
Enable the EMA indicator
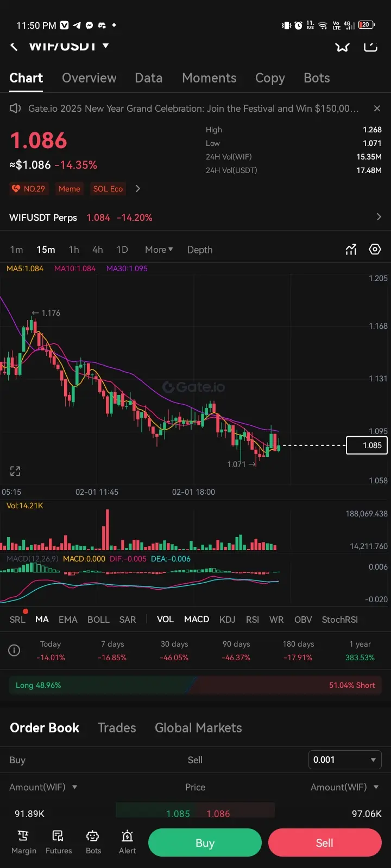(x=68, y=620)
